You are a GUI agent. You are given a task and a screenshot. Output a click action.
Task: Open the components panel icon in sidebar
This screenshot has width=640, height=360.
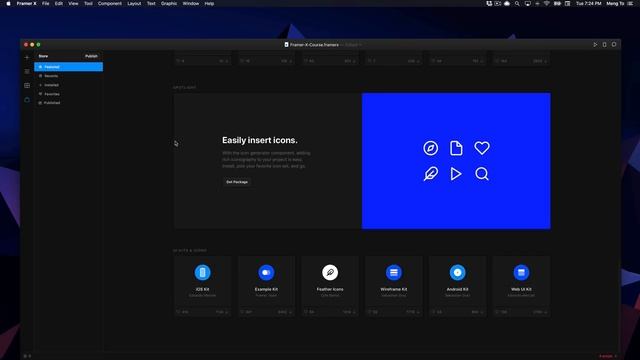27,85
